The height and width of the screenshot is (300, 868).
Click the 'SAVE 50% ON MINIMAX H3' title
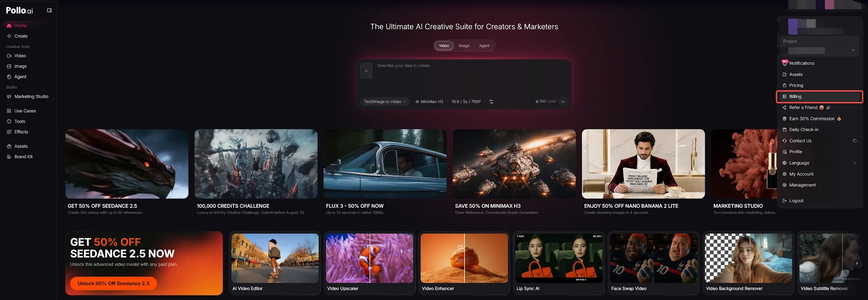487,206
